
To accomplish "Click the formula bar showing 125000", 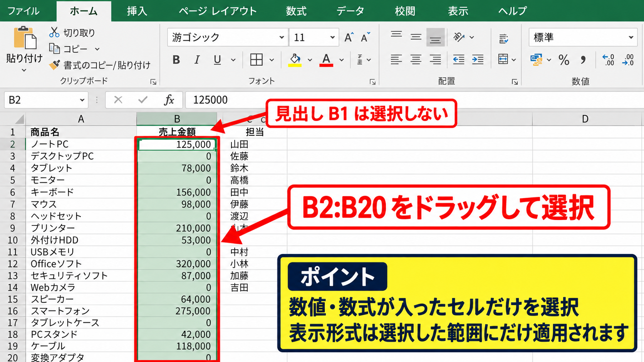I will click(414, 100).
